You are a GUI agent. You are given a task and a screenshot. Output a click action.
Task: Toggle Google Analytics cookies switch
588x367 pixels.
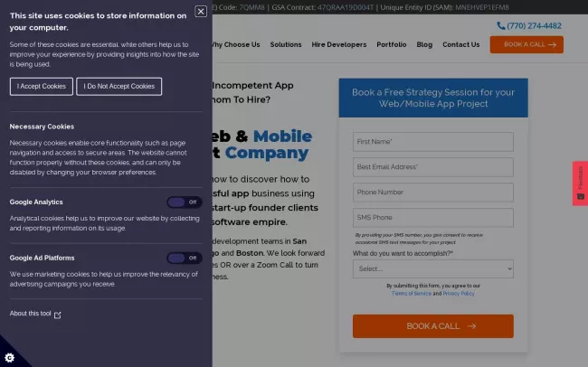point(185,202)
